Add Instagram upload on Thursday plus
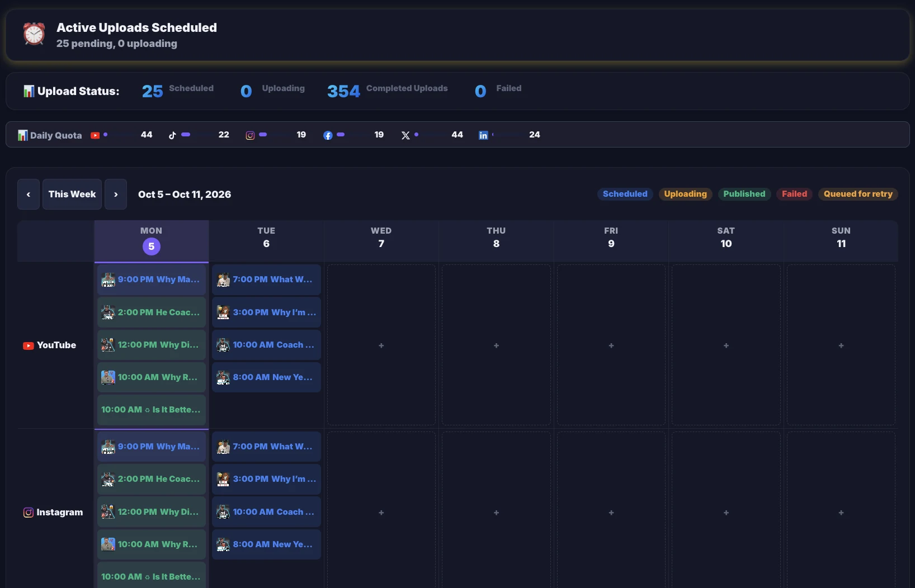 click(x=496, y=513)
